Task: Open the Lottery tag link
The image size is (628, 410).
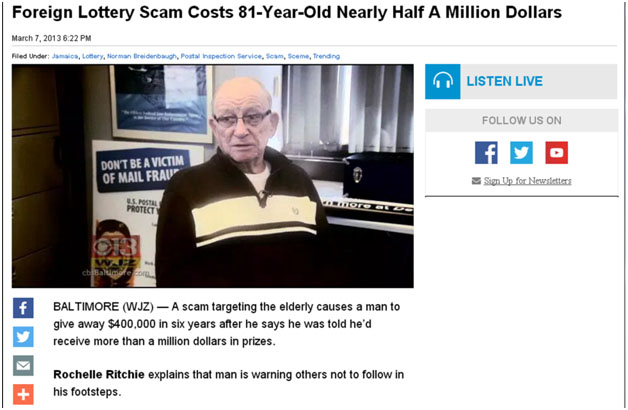Action: (93, 56)
